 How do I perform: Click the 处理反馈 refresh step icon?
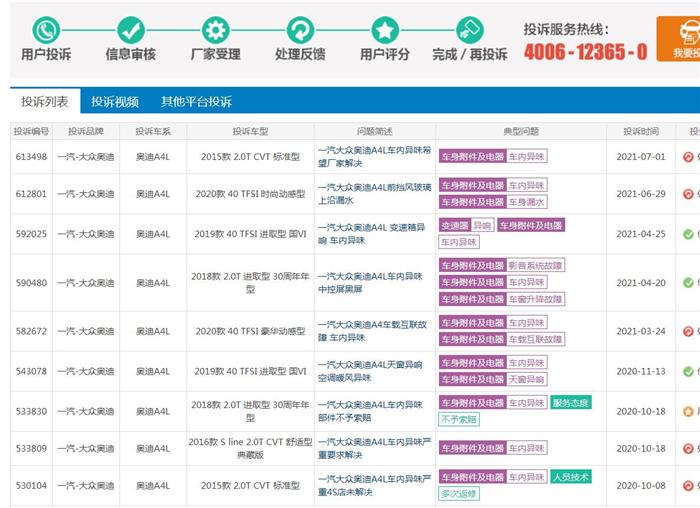(300, 30)
